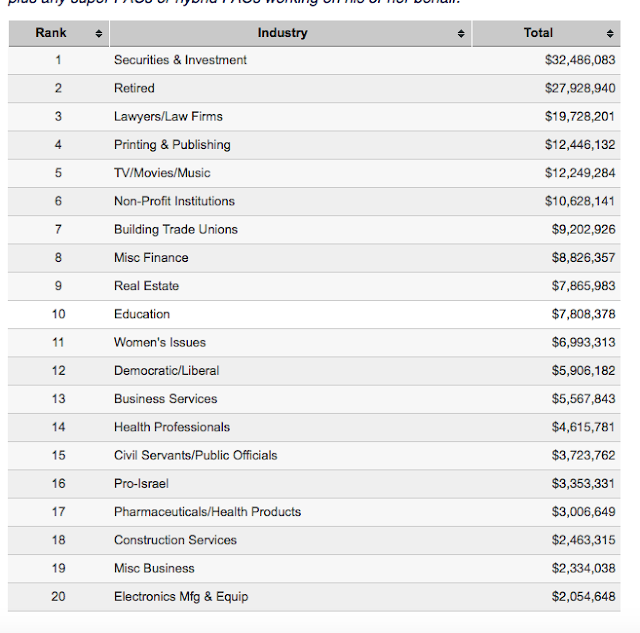Viewport: 640px width, 633px height.
Task: Click the Pharmaceuticals/Health Products entry
Action: point(207,511)
